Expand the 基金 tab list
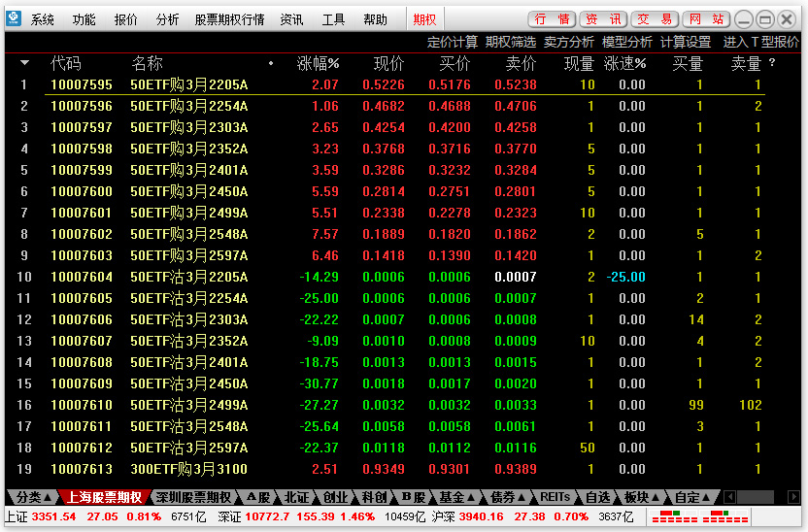 click(x=456, y=497)
